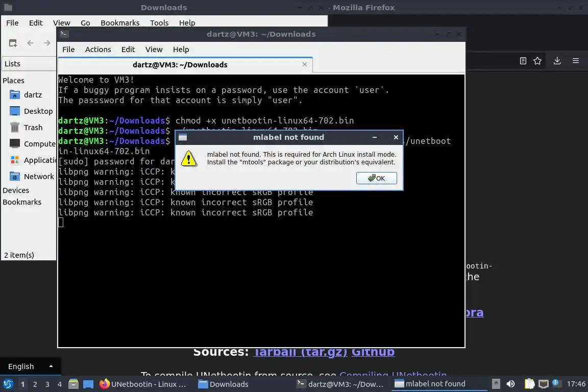Open the file manager's View menu

pyautogui.click(x=61, y=23)
